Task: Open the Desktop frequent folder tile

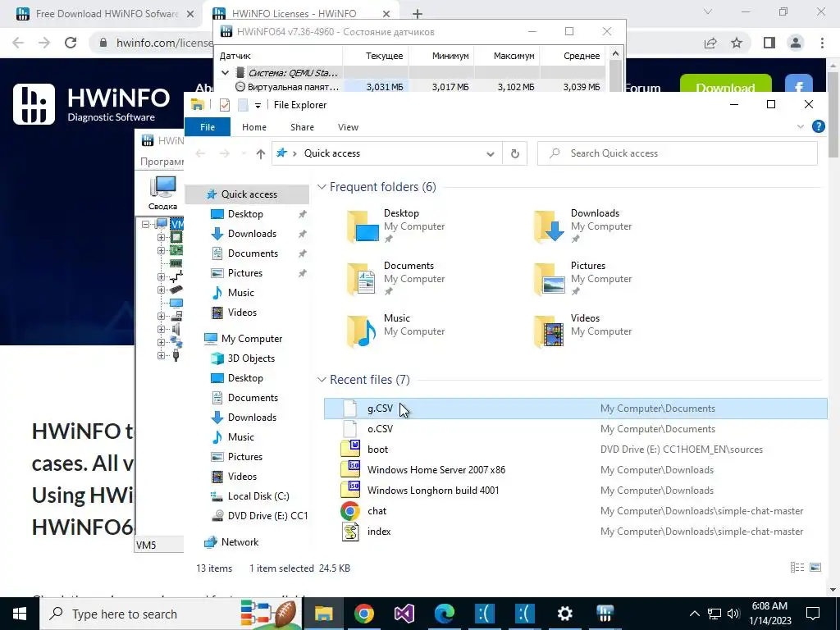Action: (396, 226)
